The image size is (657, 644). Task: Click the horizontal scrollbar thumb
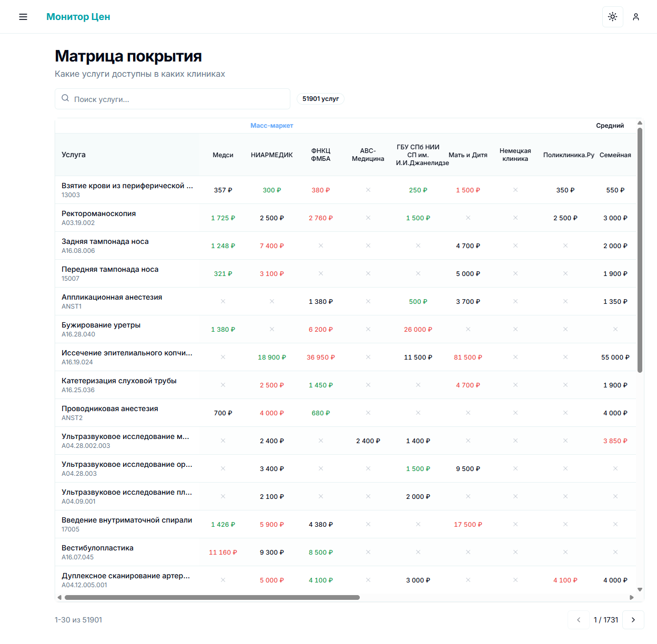click(211, 597)
